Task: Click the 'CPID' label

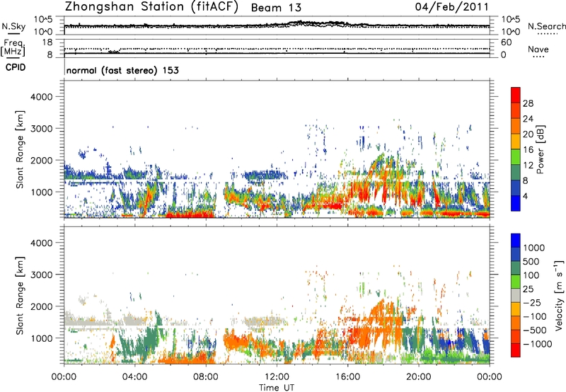Action: point(16,67)
